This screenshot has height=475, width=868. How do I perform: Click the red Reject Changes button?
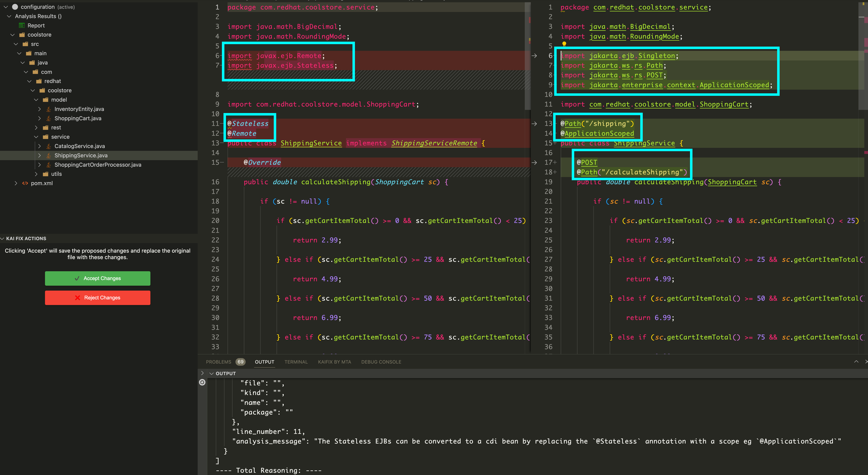(97, 298)
